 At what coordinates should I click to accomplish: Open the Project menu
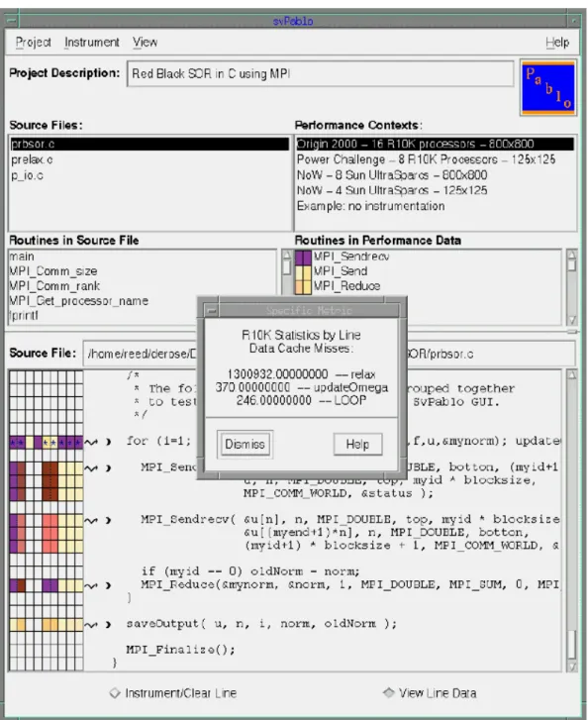click(33, 43)
